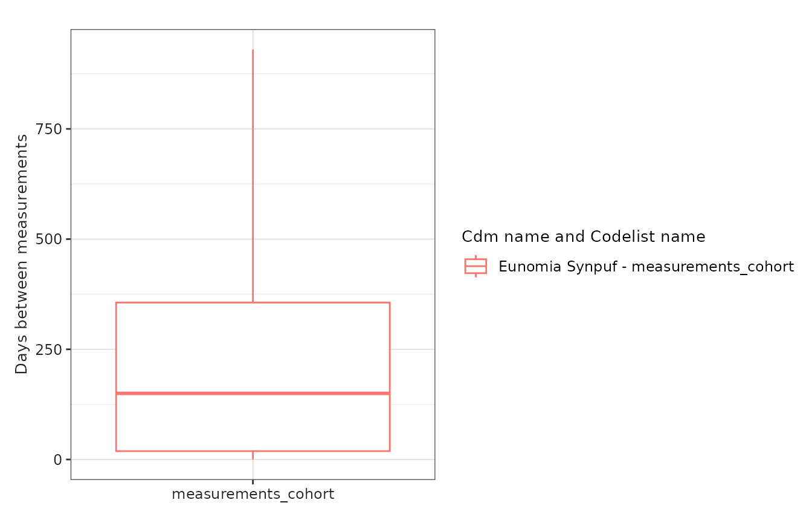Click the x-axis tick mark above measurements_cohort
This screenshot has height=523, width=812.
[x=253, y=482]
